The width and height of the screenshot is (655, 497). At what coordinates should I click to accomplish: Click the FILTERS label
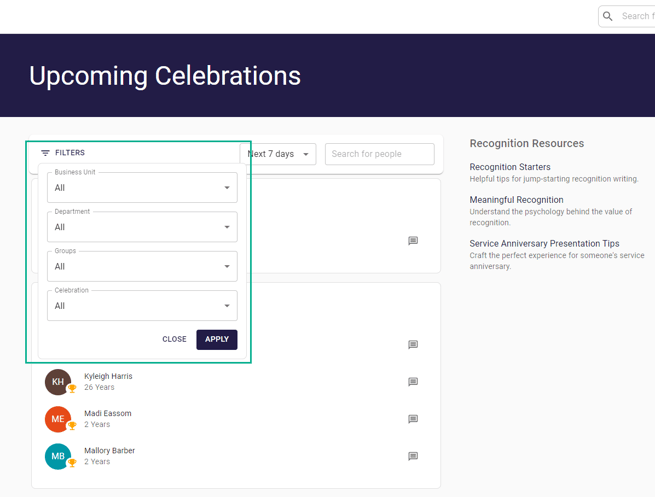70,153
